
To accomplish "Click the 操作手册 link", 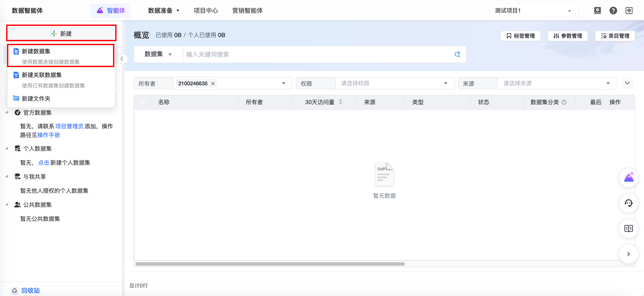I will tap(48, 135).
